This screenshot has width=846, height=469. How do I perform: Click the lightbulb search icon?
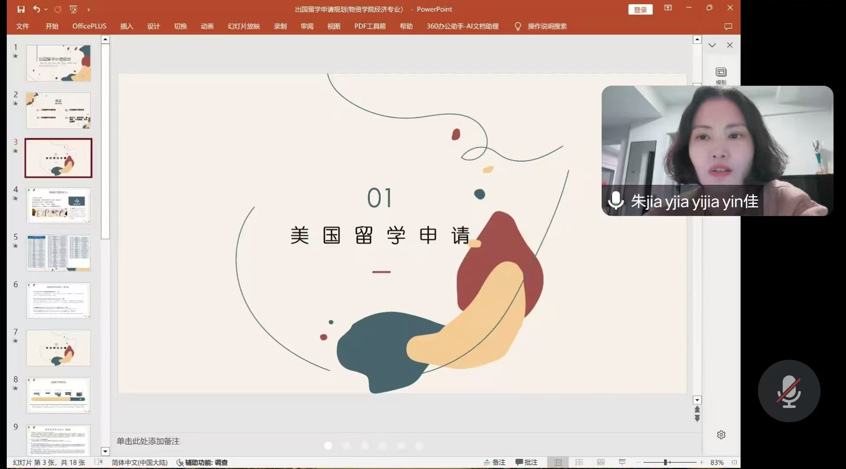pos(518,27)
